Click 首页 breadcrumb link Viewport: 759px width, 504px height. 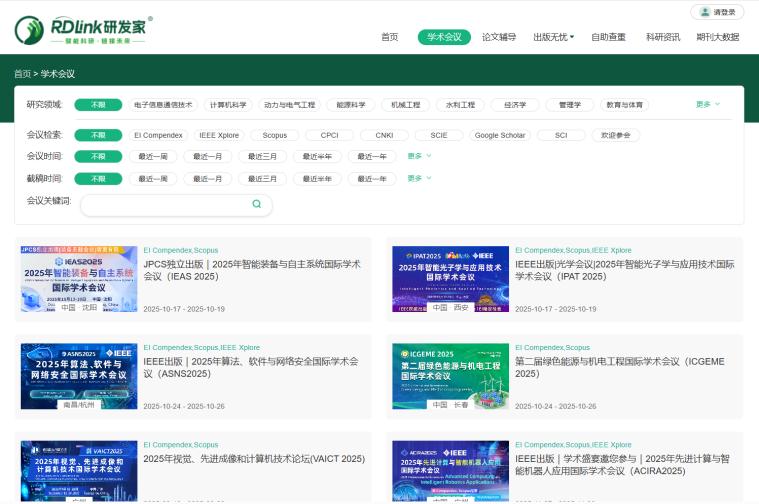22,74
